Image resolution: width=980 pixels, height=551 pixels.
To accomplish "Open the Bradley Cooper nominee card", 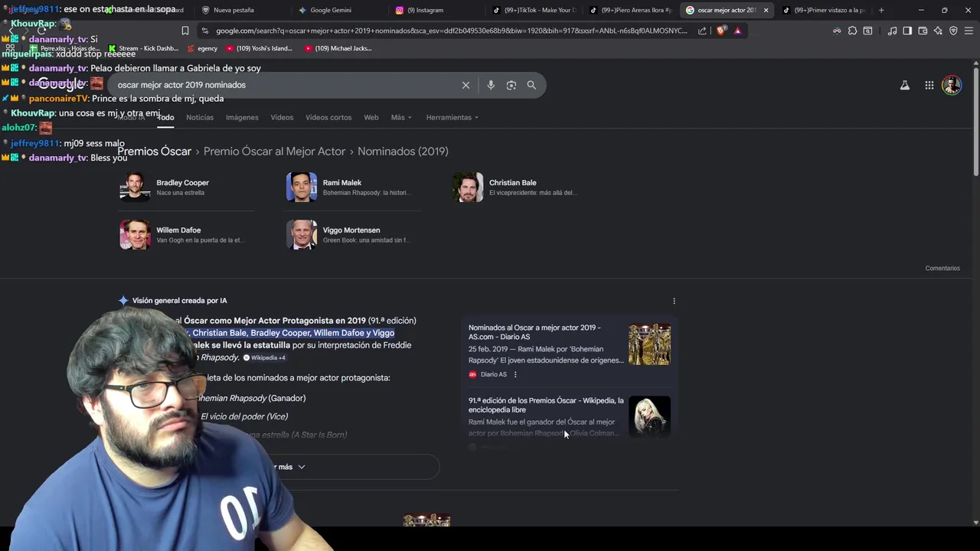I will coord(187,187).
